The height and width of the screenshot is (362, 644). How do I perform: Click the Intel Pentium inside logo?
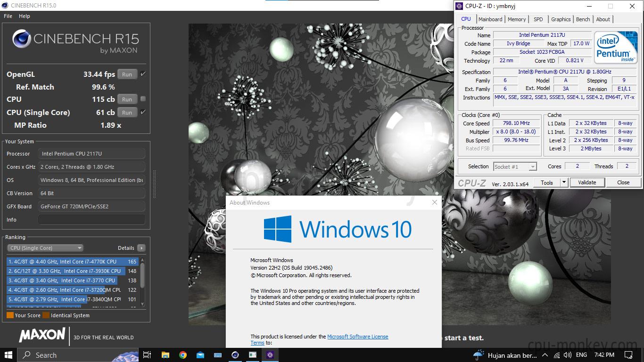coord(615,47)
